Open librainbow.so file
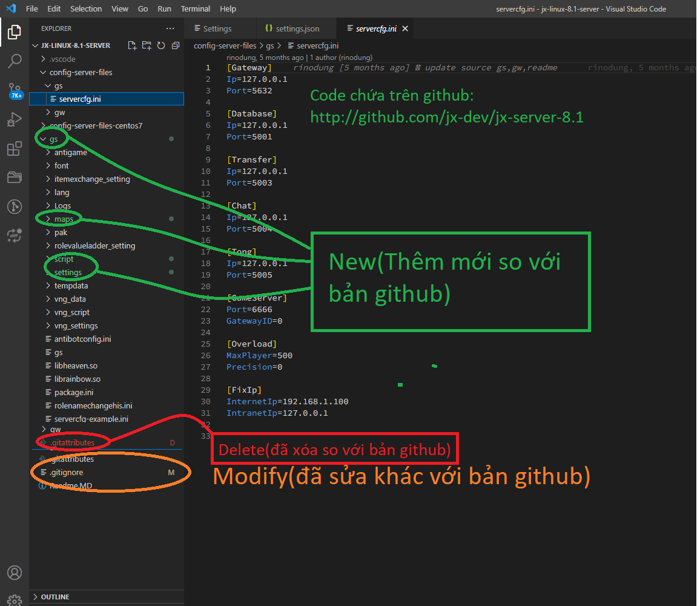 tap(106, 379)
